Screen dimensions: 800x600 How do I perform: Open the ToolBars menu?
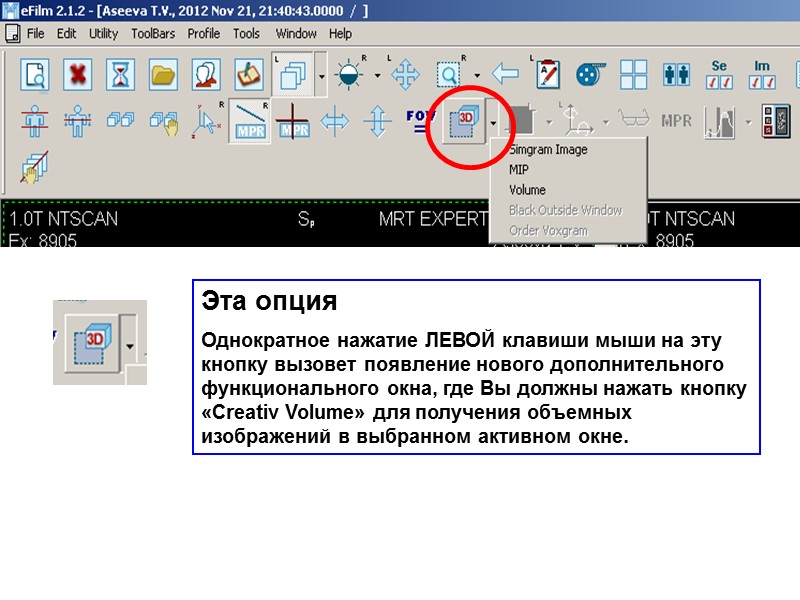pos(153,34)
